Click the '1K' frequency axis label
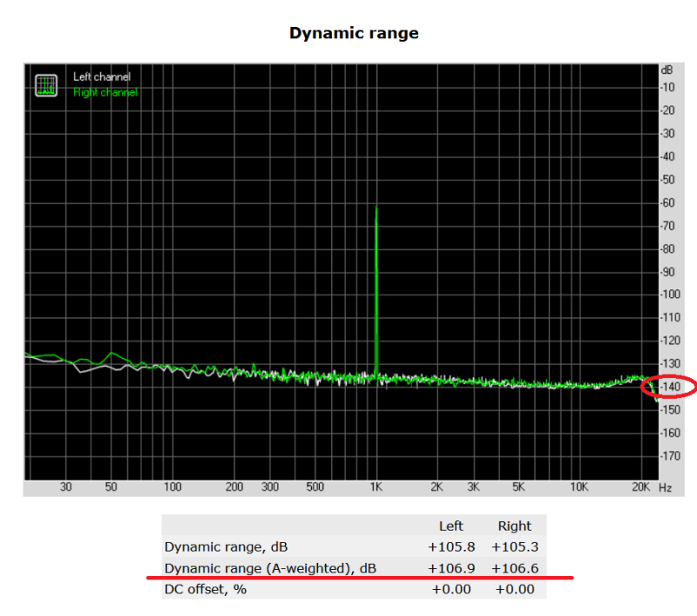Screen dimensions: 697x616 tap(376, 488)
